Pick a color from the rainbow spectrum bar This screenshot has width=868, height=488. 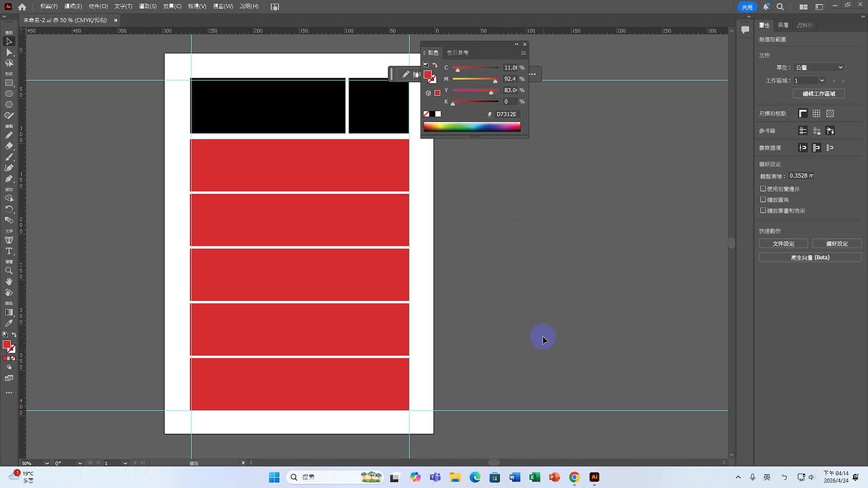[x=472, y=125]
